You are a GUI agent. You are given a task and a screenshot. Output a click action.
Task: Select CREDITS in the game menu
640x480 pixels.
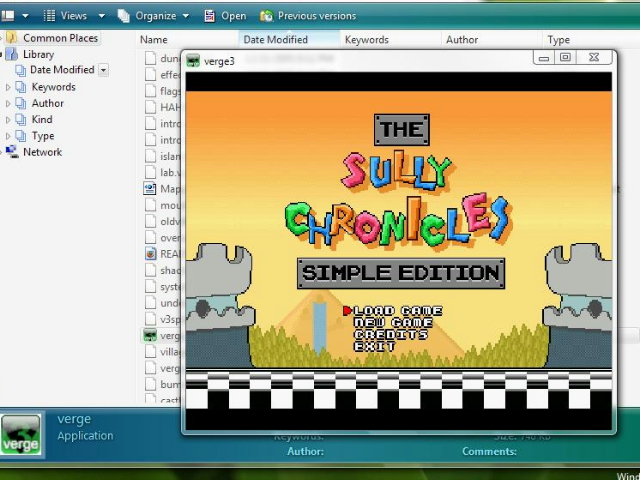point(390,335)
